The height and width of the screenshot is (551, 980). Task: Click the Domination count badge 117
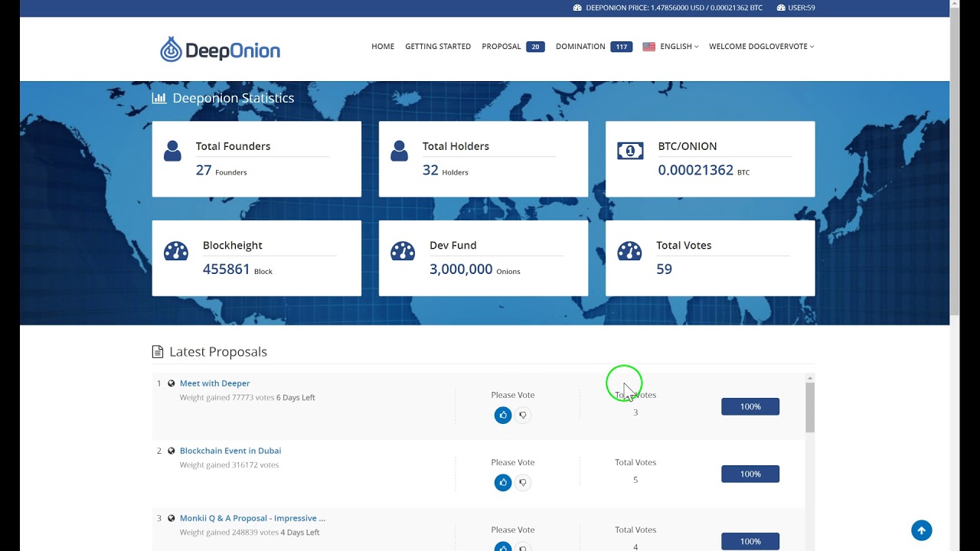pyautogui.click(x=622, y=47)
